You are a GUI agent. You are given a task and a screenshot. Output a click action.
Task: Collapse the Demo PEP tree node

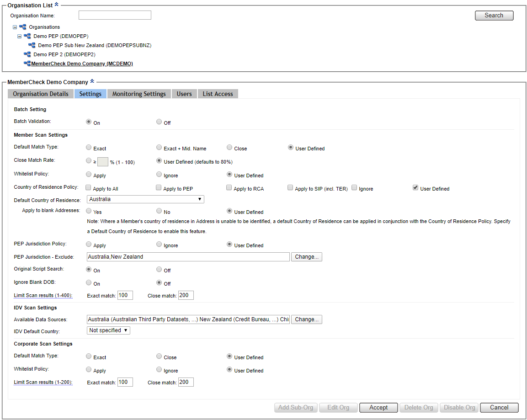[20, 36]
